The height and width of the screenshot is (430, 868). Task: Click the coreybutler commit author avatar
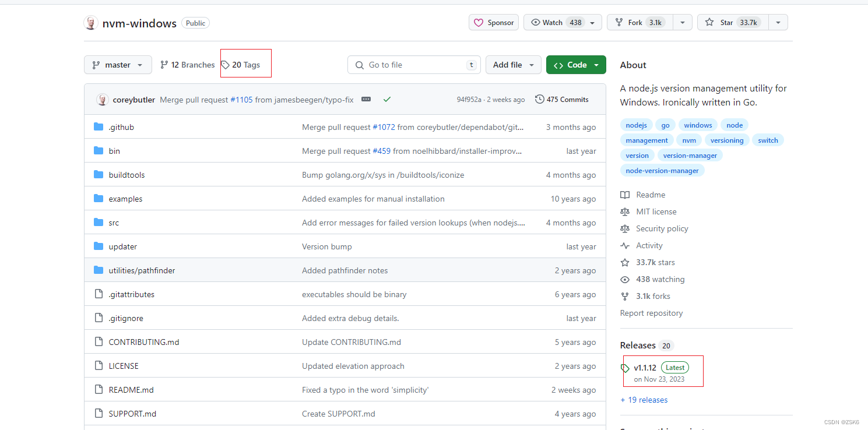[103, 100]
